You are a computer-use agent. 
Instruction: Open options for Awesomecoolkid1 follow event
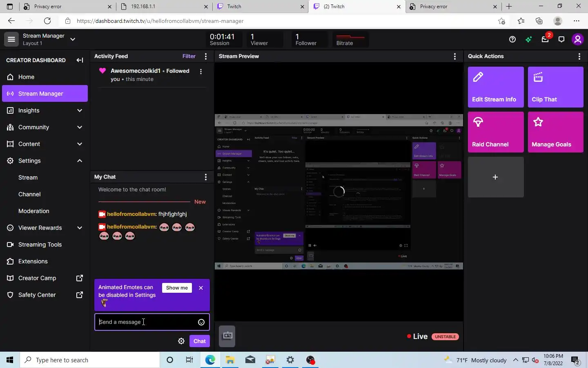pos(200,72)
